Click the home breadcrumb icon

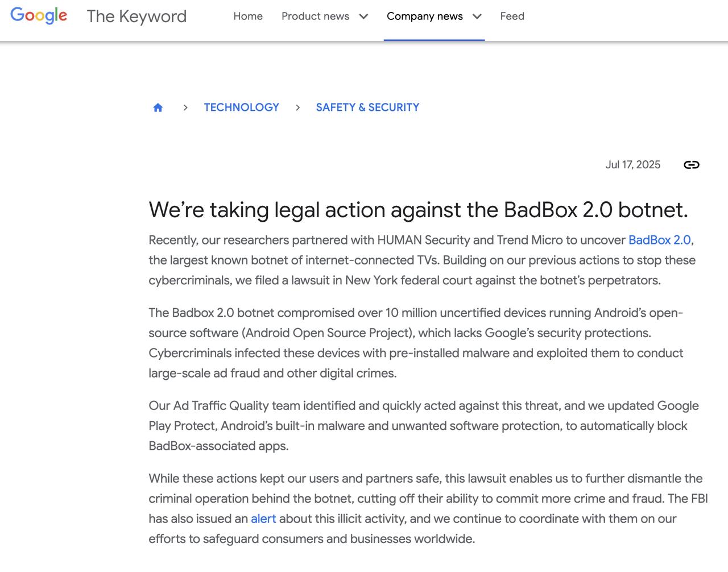(158, 107)
